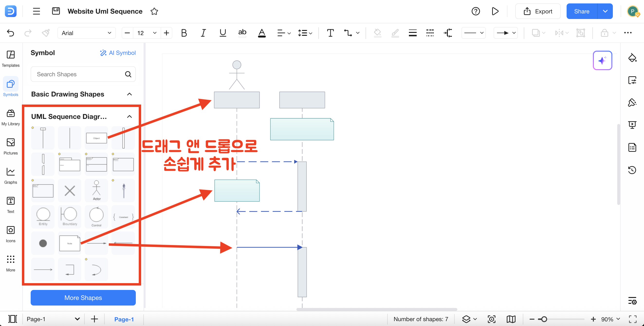Select the Boundary shape thumbnail
Screen dimensions: 644x326
click(70, 217)
